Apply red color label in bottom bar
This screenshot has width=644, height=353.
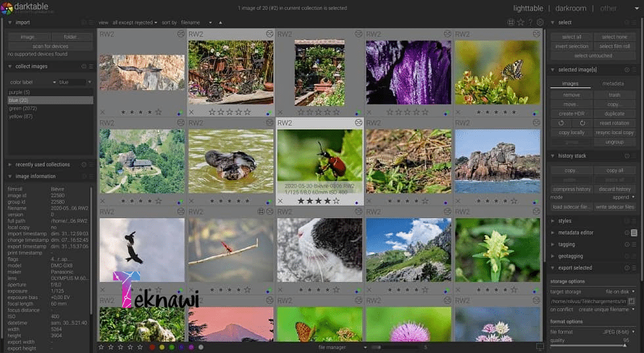pyautogui.click(x=152, y=347)
